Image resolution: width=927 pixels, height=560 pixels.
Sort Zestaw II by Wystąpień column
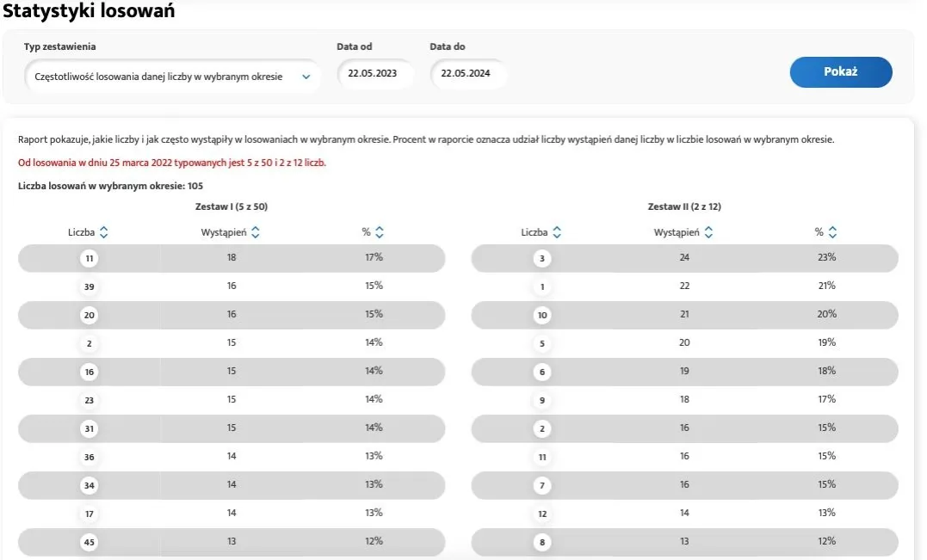coord(708,232)
